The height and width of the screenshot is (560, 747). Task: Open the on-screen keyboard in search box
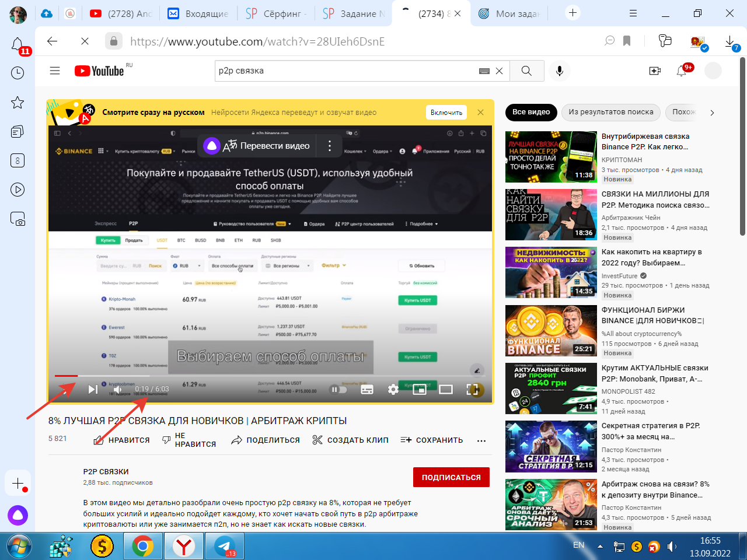pos(484,71)
